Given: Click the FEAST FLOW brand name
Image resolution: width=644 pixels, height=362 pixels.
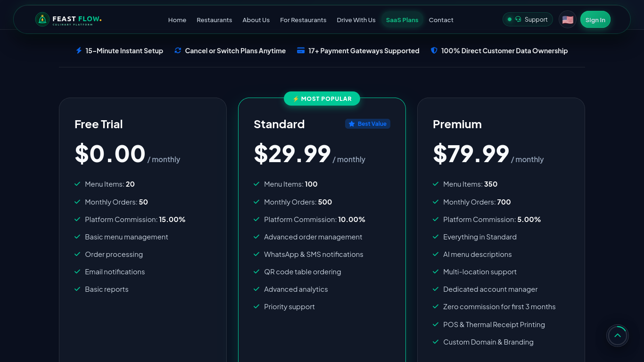Looking at the screenshot, I should (x=77, y=19).
